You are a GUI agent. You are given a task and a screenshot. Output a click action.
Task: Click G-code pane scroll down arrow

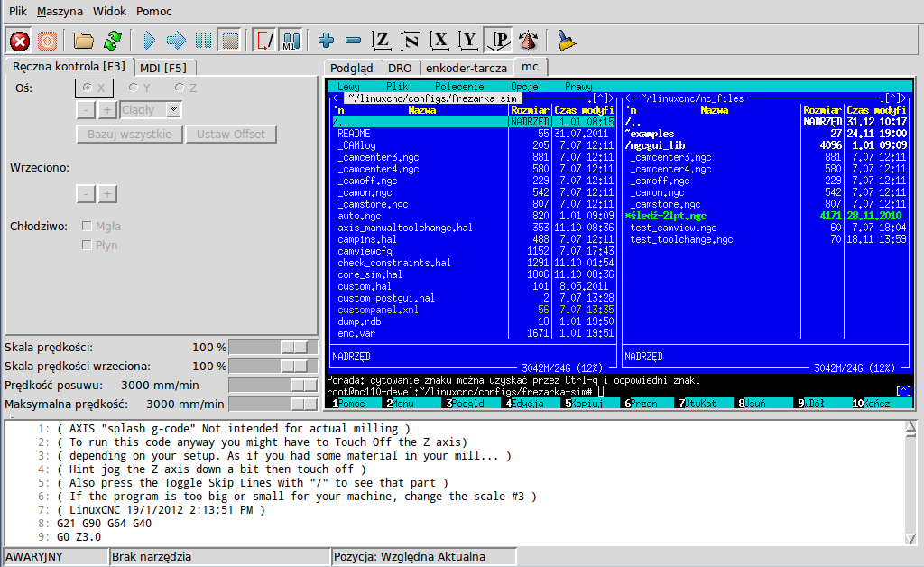pos(910,539)
